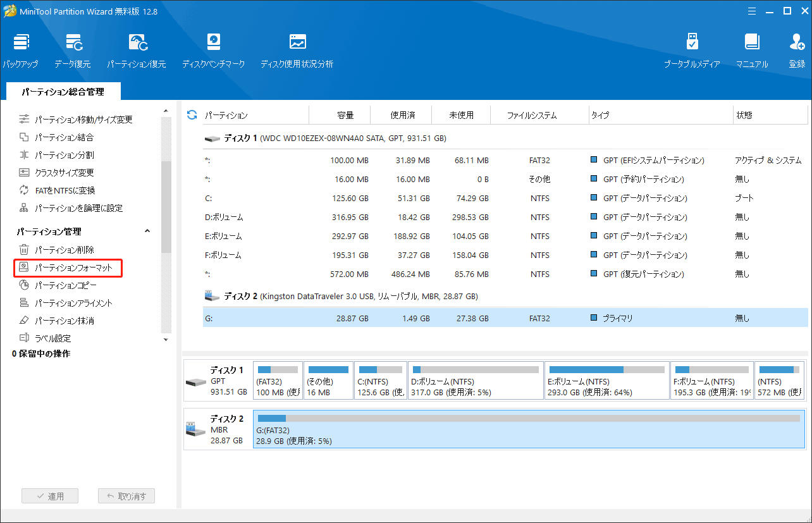Click D:ボリューム(NTFS) block in disk map
The height and width of the screenshot is (523, 812).
click(x=476, y=381)
